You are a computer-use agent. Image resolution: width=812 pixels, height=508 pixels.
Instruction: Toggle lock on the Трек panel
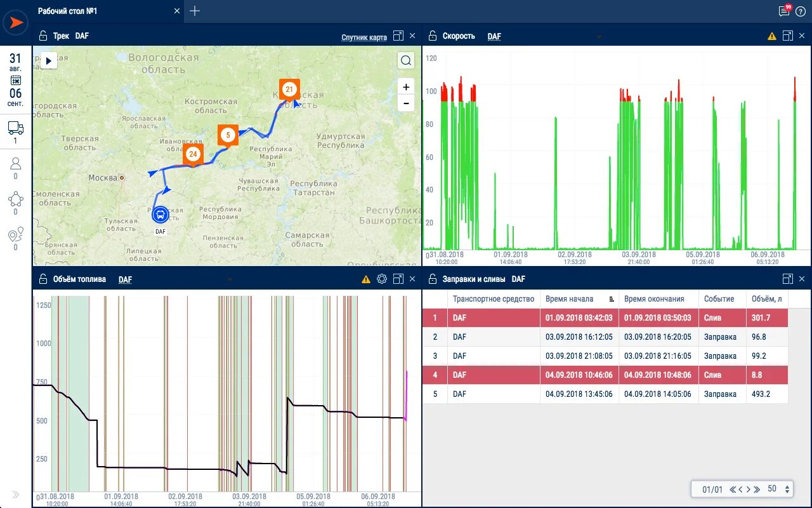[43, 36]
